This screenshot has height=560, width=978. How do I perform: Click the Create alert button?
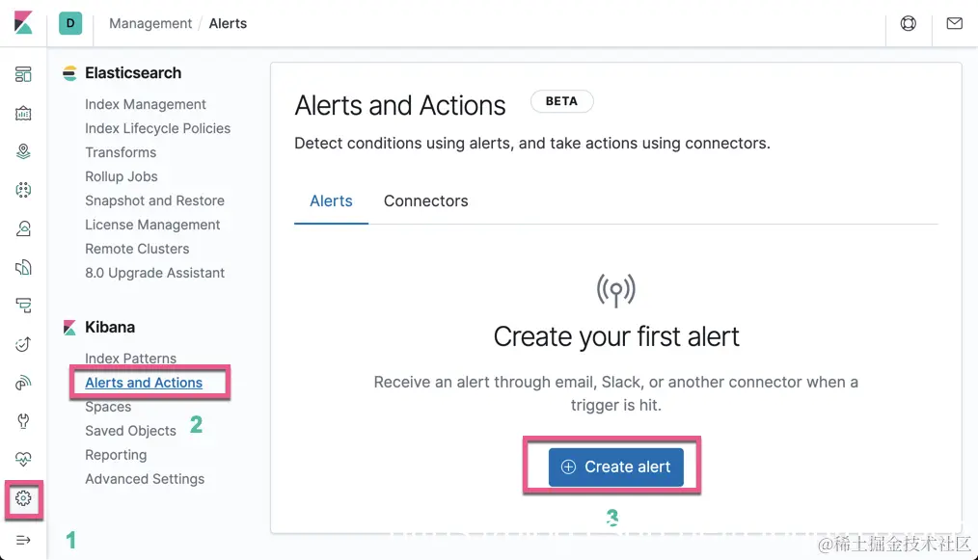click(x=615, y=467)
